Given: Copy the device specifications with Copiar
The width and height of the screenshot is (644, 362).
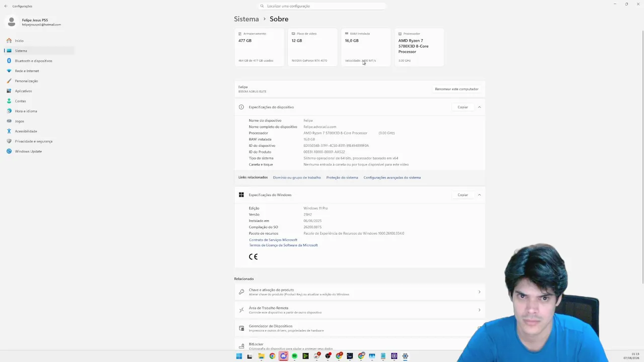Looking at the screenshot, I should 463,107.
